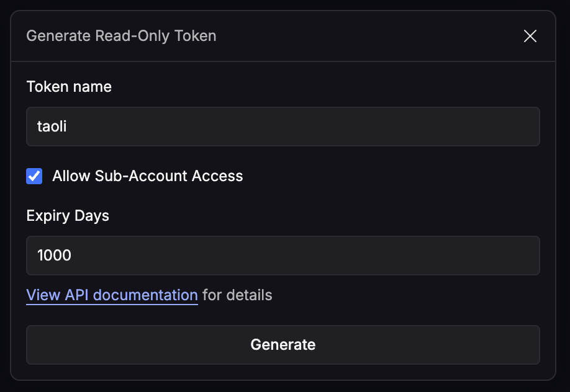570x392 pixels.
Task: Click the Token name field label
Action: (69, 86)
